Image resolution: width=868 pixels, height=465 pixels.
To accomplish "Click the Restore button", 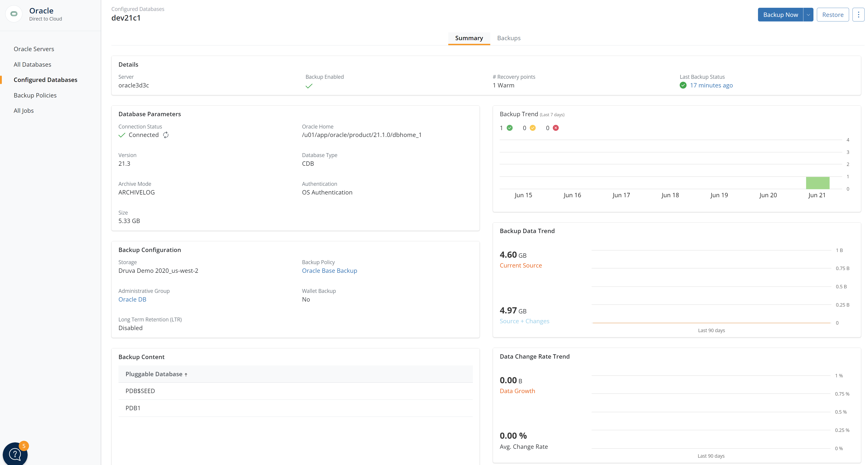I will (x=833, y=14).
